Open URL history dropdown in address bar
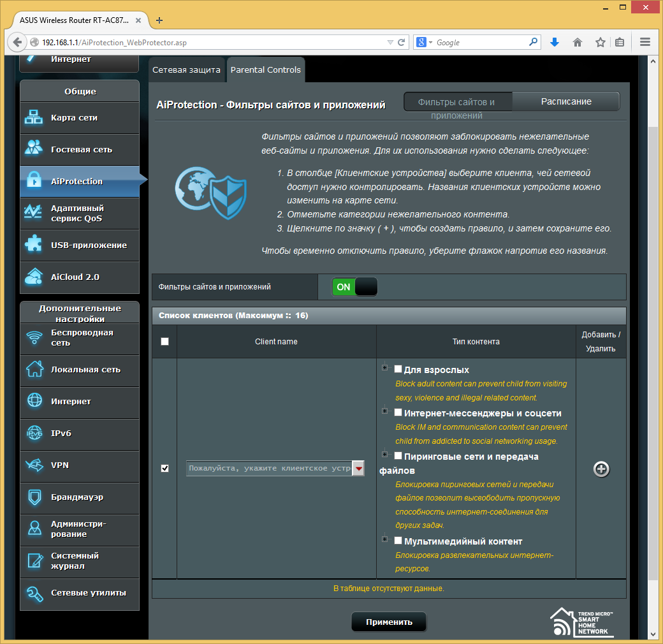 (390, 42)
